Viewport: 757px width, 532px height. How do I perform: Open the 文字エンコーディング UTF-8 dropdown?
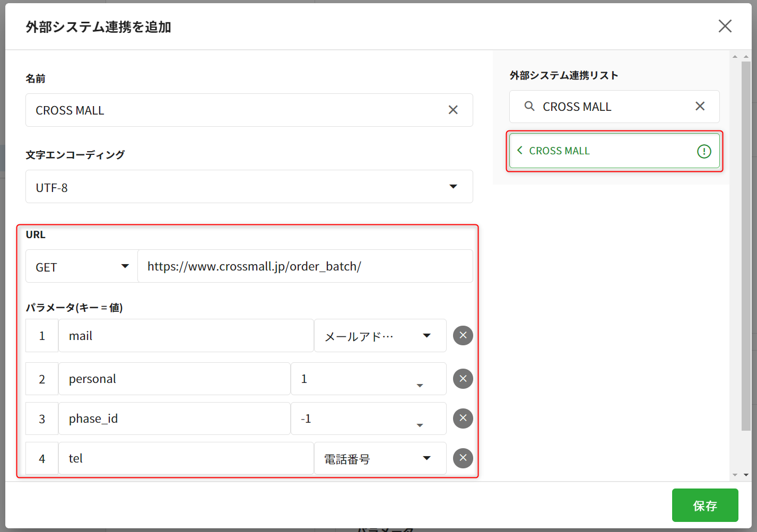click(249, 187)
